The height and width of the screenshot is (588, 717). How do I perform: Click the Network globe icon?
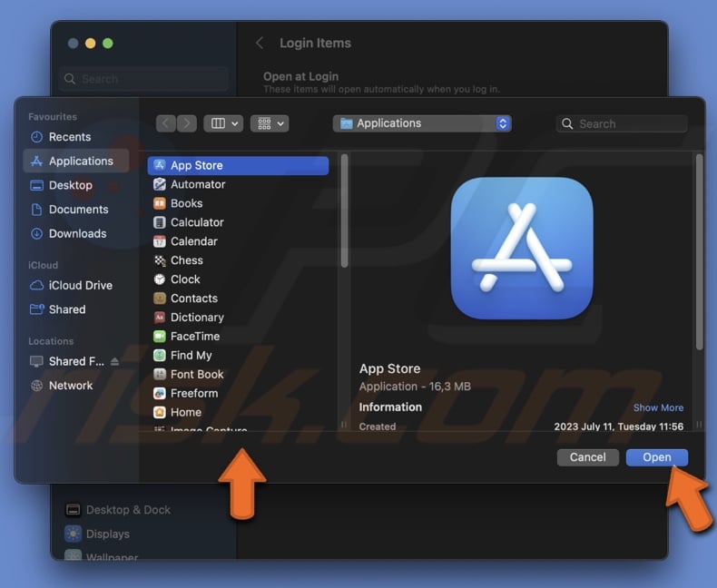[x=36, y=386]
